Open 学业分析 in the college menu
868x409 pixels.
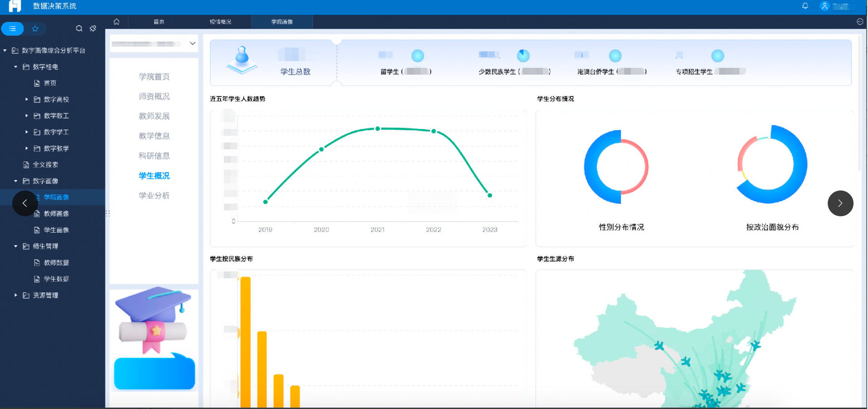click(154, 195)
